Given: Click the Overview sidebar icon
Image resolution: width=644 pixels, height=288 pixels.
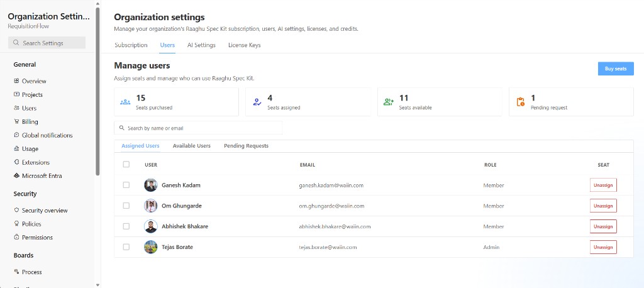Looking at the screenshot, I should (x=16, y=81).
